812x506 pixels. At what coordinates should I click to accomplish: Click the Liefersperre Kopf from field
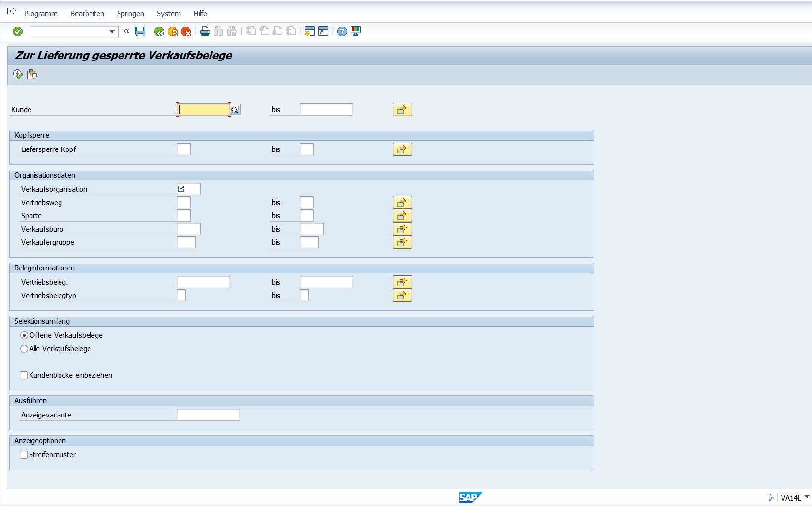pos(183,149)
